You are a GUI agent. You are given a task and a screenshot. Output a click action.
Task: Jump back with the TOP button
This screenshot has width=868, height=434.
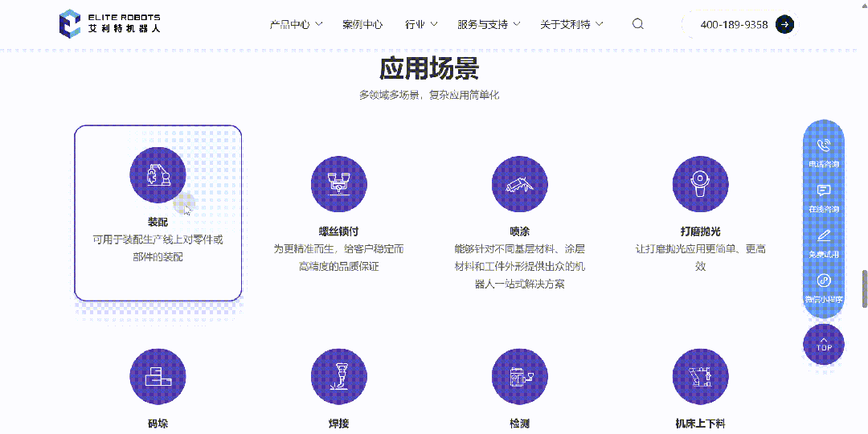[x=824, y=344]
